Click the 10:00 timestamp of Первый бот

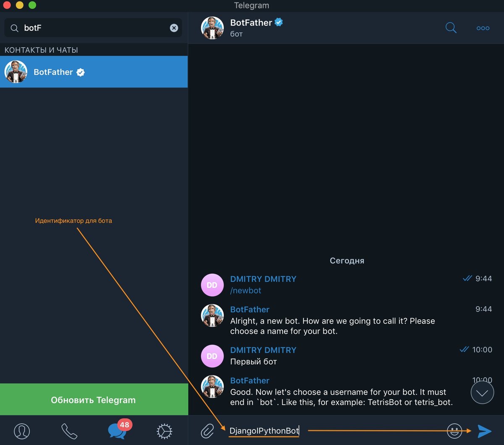pyautogui.click(x=482, y=350)
